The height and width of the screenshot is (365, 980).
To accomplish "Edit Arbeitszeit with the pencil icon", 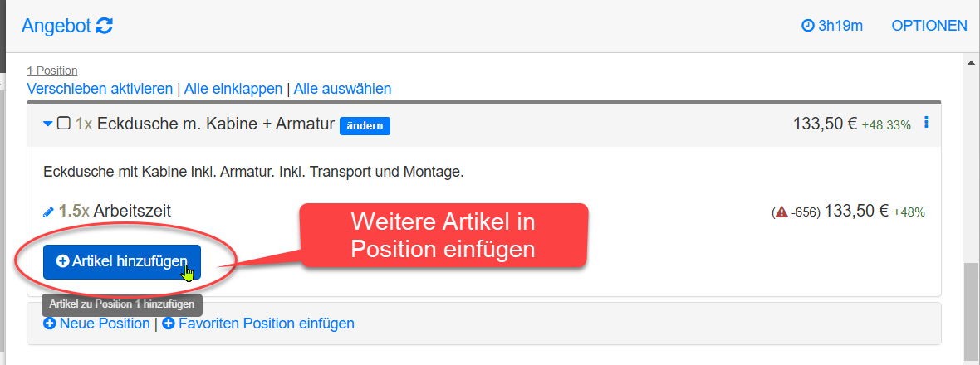I will coord(49,212).
